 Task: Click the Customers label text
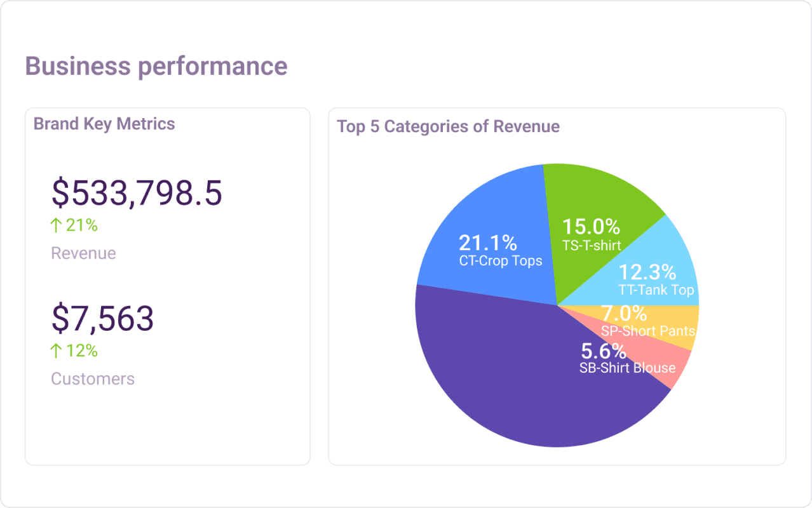93,378
